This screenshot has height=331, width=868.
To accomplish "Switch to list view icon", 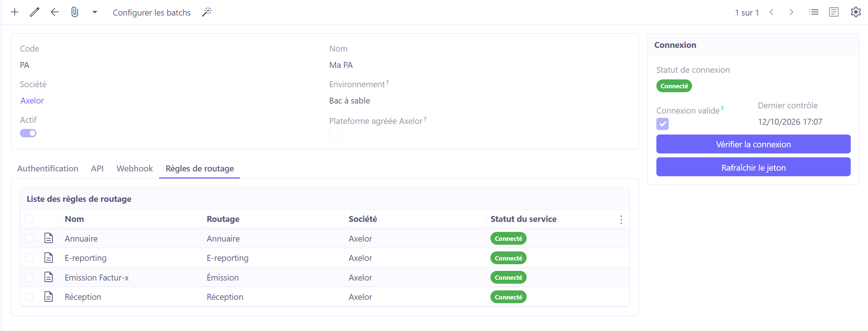I will pos(814,12).
